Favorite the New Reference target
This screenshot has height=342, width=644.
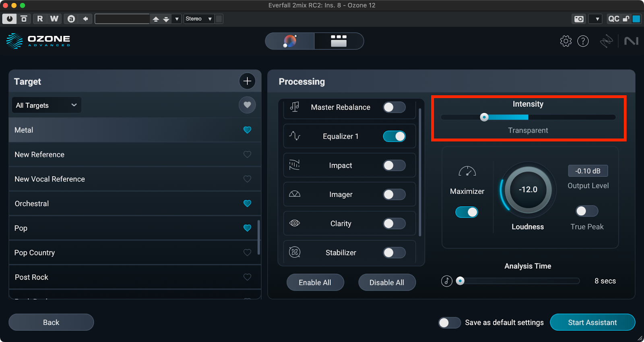tap(247, 155)
